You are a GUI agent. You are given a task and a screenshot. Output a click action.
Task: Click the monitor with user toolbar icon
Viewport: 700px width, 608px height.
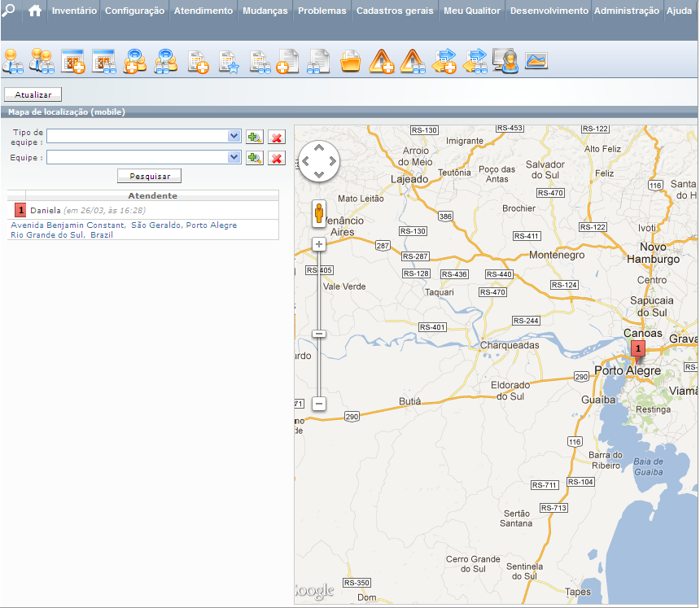pyautogui.click(x=505, y=61)
